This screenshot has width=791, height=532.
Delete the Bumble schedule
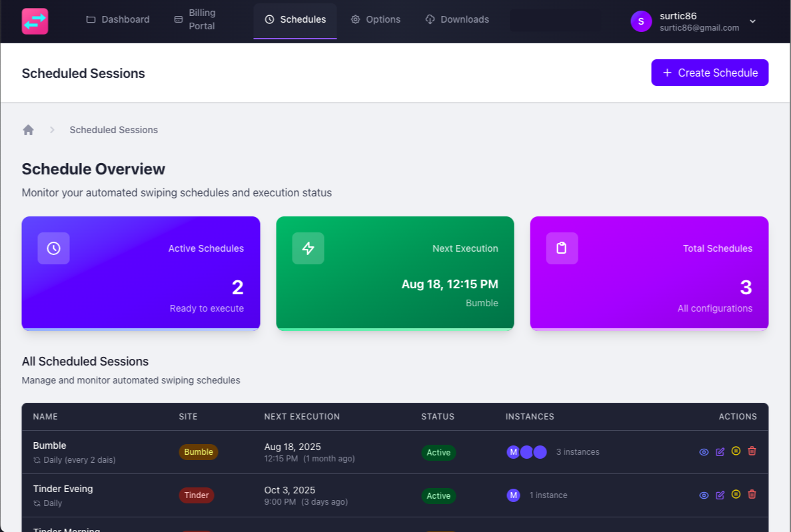pyautogui.click(x=752, y=451)
